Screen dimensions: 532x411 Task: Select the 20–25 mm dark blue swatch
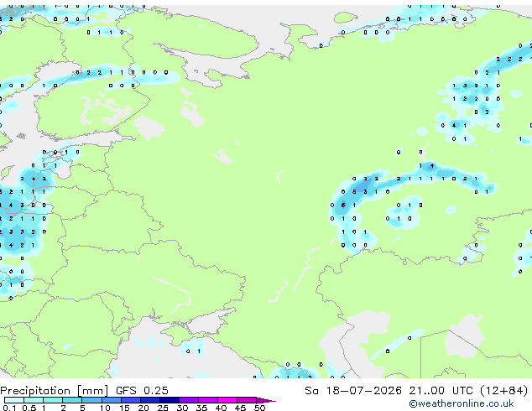(150, 400)
